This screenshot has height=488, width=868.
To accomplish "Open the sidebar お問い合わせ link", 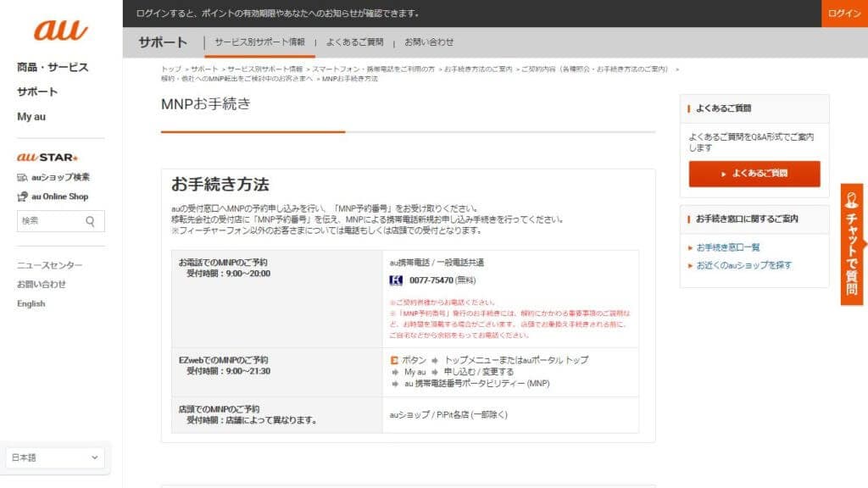I will (42, 285).
